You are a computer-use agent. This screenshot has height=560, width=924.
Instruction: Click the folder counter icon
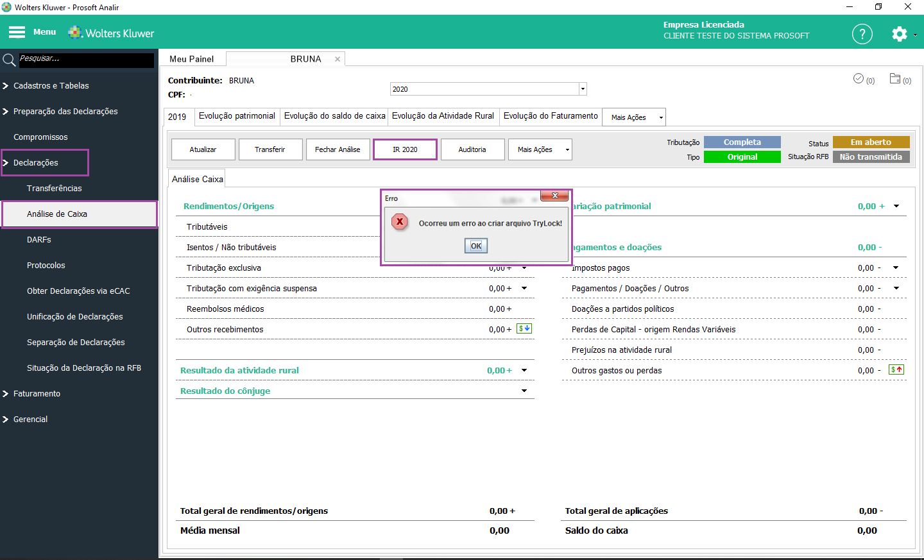(x=895, y=78)
